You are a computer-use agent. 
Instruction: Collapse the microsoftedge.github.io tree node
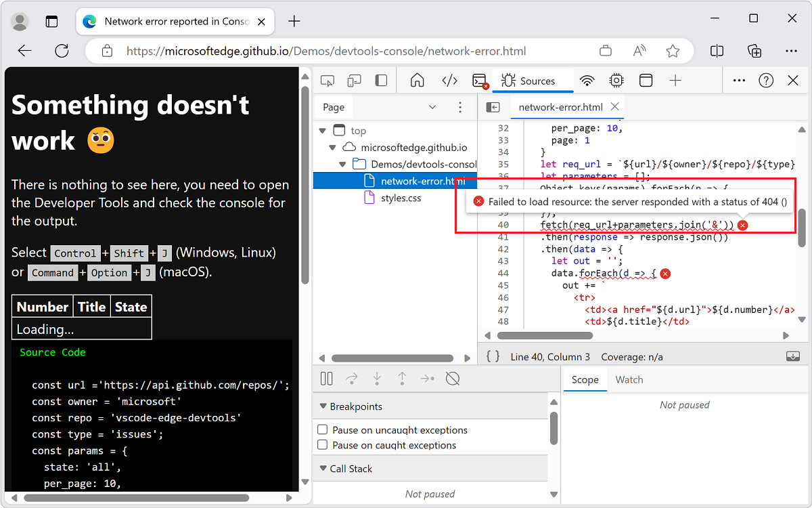[x=332, y=147]
